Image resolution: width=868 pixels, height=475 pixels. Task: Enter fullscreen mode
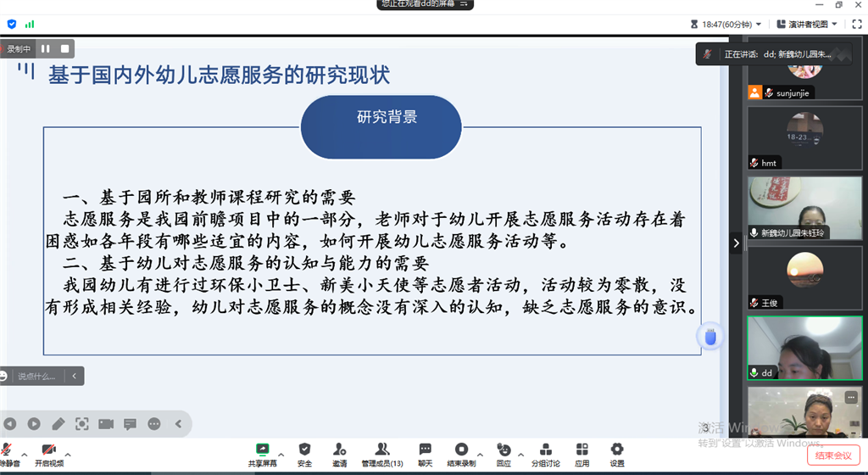click(856, 25)
